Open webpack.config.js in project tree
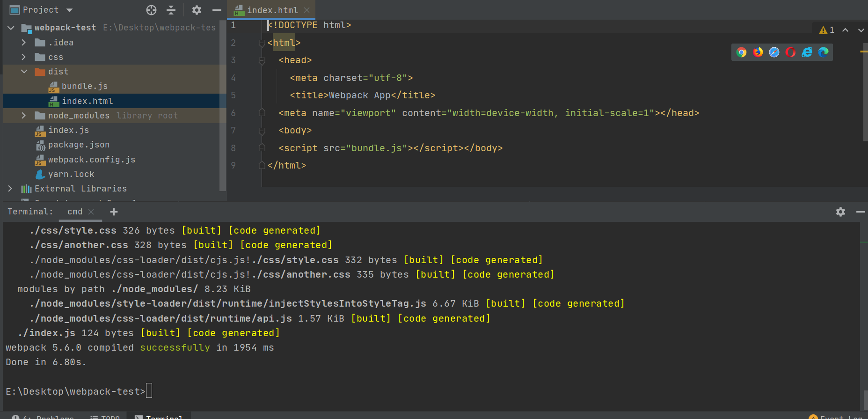The width and height of the screenshot is (868, 419). point(91,160)
